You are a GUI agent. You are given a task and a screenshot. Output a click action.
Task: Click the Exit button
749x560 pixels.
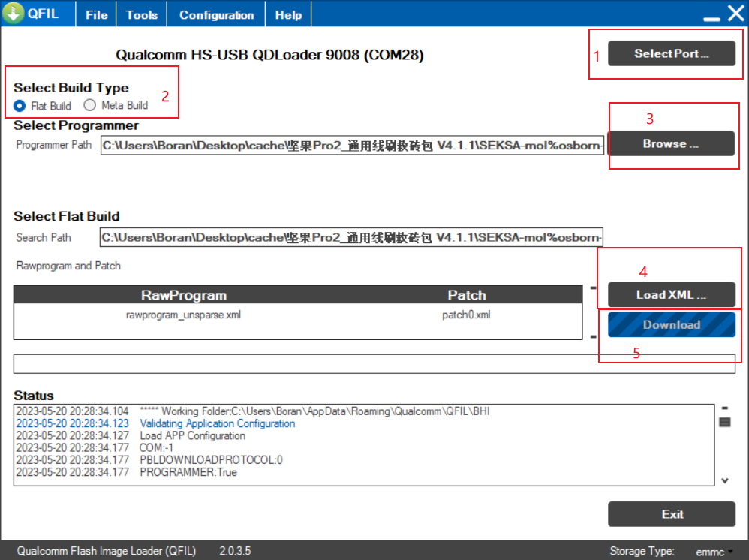(671, 514)
